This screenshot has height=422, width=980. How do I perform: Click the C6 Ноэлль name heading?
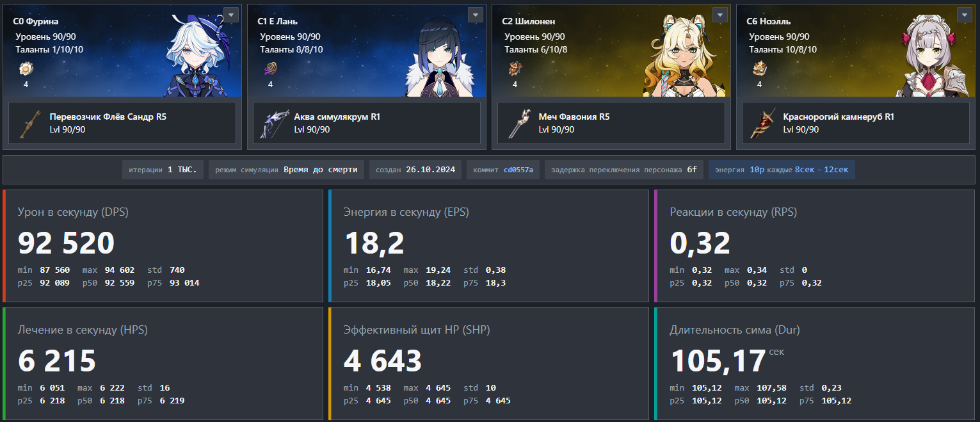[x=770, y=21]
